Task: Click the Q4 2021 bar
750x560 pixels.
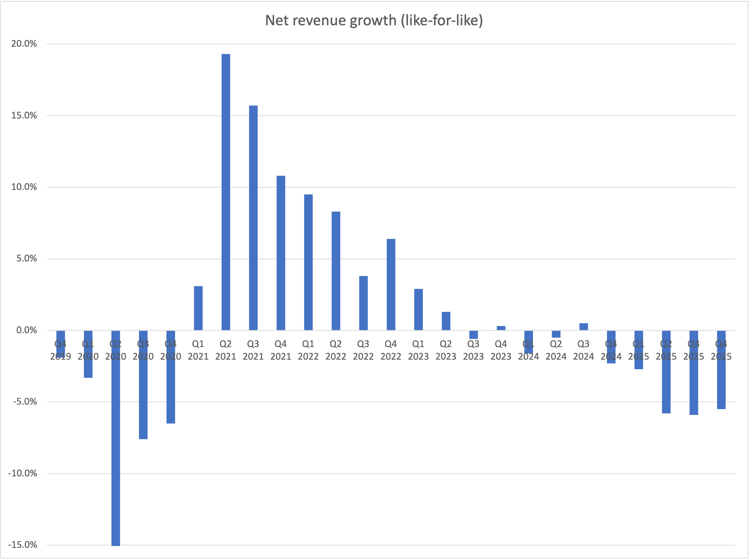Action: (281, 252)
